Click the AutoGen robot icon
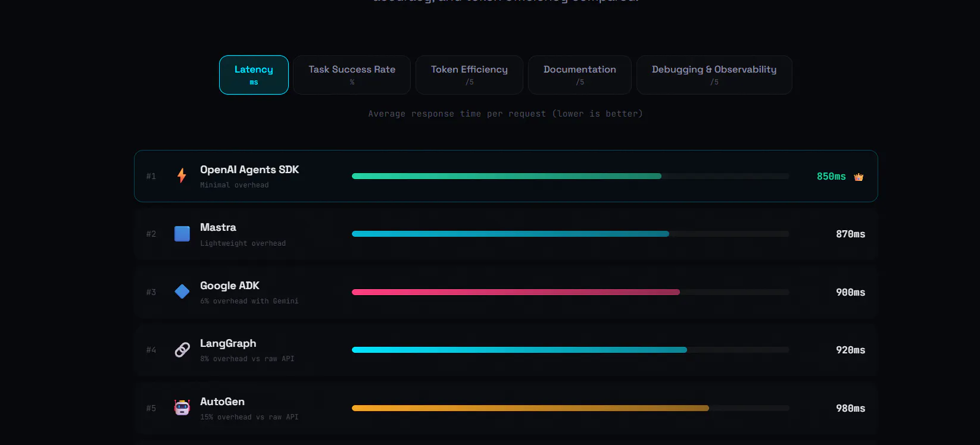Image resolution: width=980 pixels, height=445 pixels. (x=182, y=408)
